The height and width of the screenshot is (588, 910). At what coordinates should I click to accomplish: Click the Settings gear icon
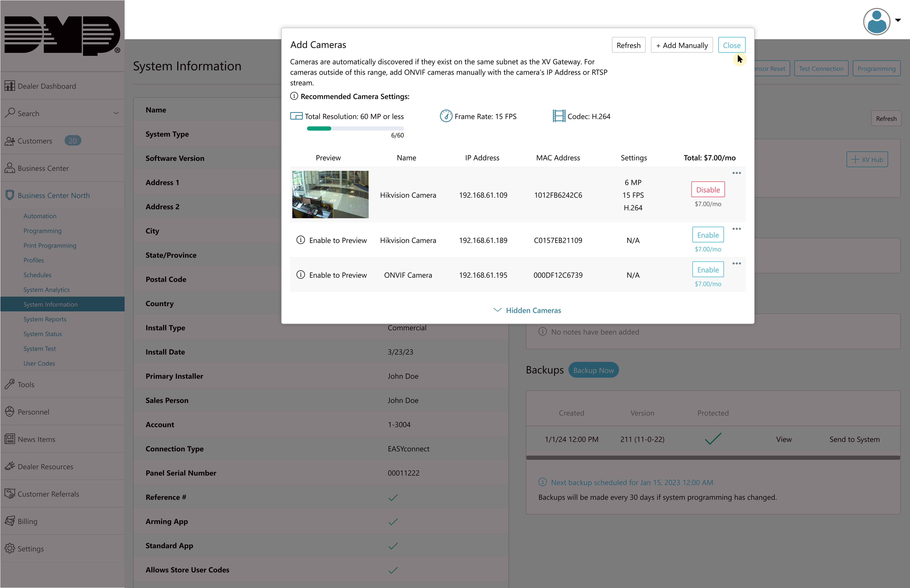point(10,548)
